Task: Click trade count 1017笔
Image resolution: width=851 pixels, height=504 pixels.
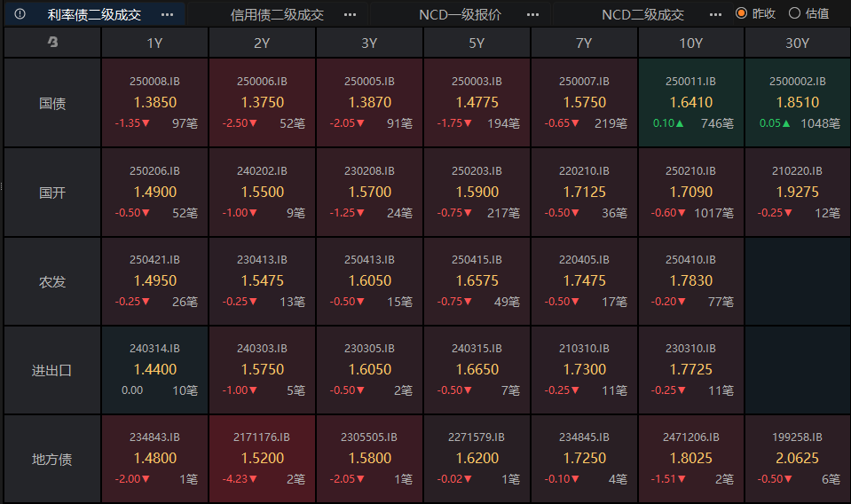Action: pyautogui.click(x=713, y=213)
